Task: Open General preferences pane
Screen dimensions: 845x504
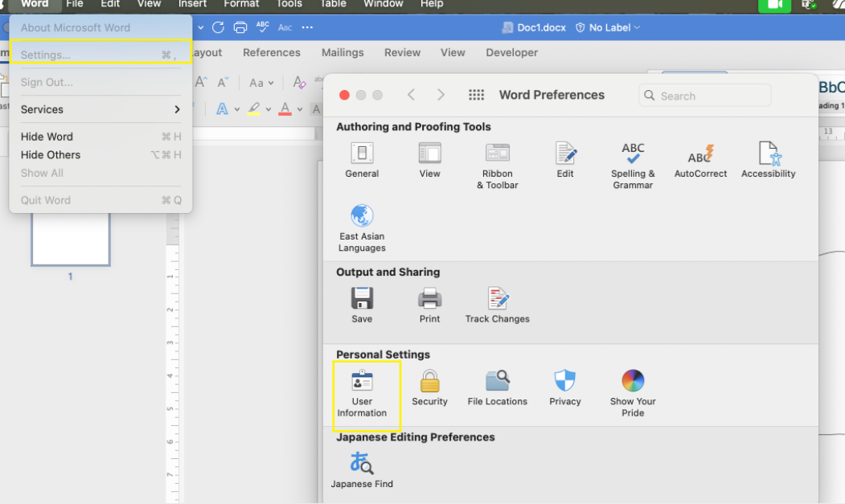Action: click(362, 159)
